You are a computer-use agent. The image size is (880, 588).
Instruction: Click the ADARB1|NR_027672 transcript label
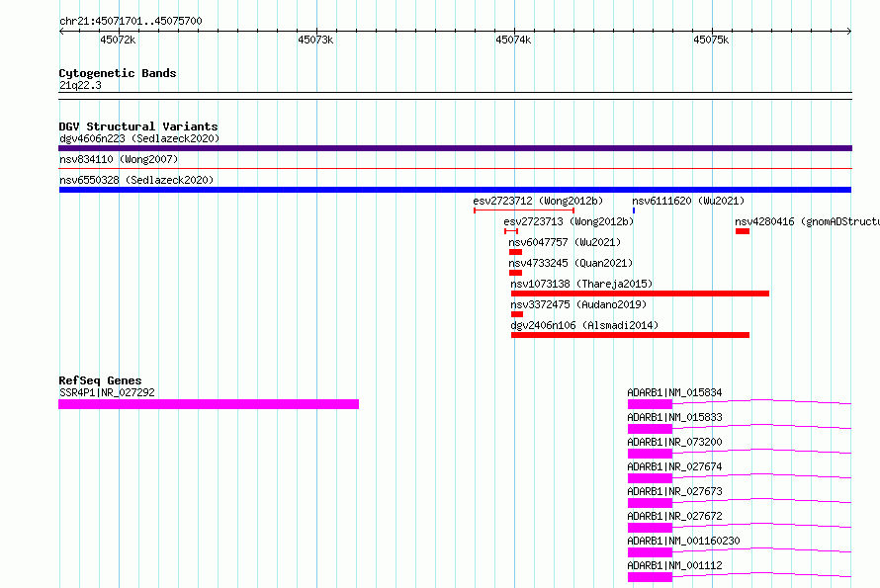point(674,516)
